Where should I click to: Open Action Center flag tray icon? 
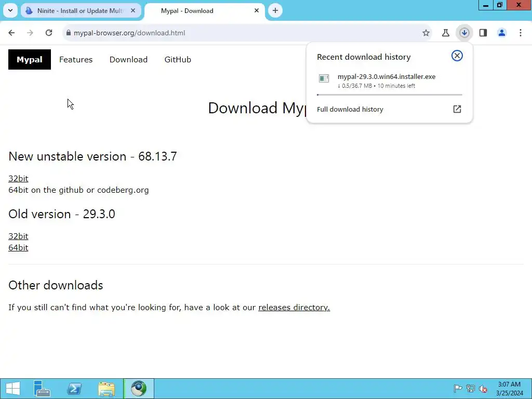pos(458,389)
